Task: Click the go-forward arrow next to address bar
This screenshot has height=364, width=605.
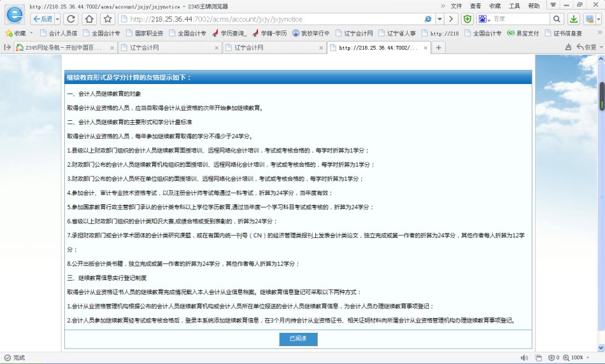Action: (x=451, y=19)
